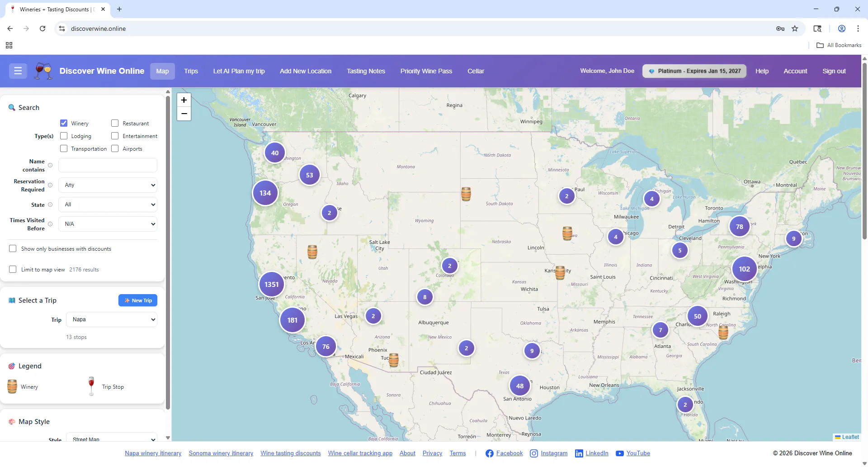Go to Add New Location
Viewport: 868px width, 467px height.
click(x=306, y=71)
